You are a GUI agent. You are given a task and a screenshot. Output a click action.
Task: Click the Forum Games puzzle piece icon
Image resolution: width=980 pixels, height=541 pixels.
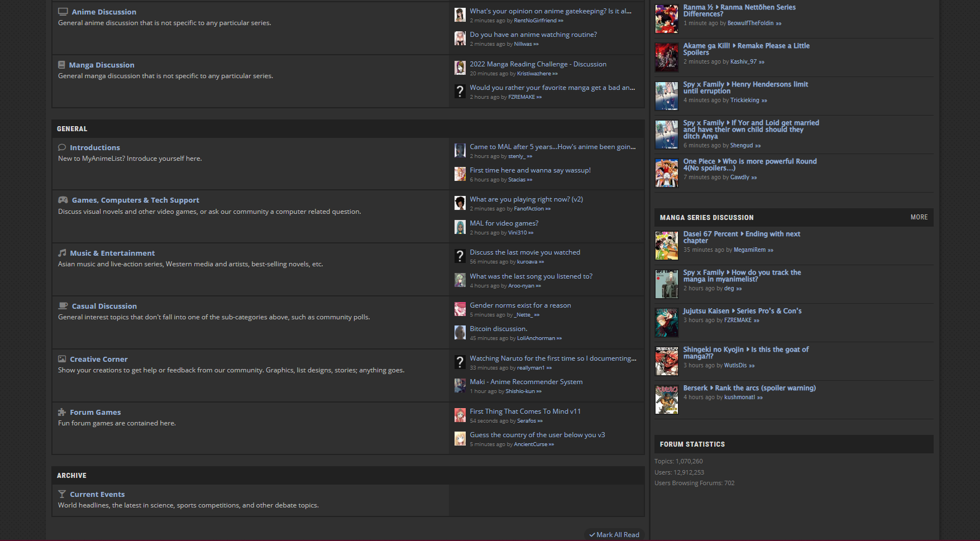(62, 412)
